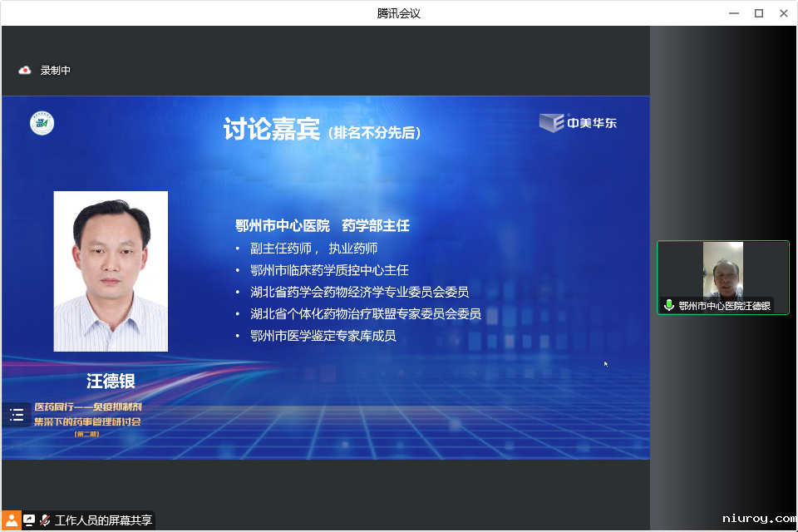Click the name 汪德银 below the photo
Viewport: 798px width, 532px height.
(111, 381)
